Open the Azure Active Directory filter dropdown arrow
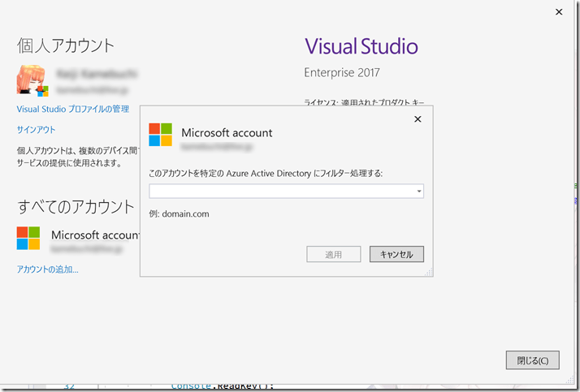580x392 pixels. (x=419, y=192)
